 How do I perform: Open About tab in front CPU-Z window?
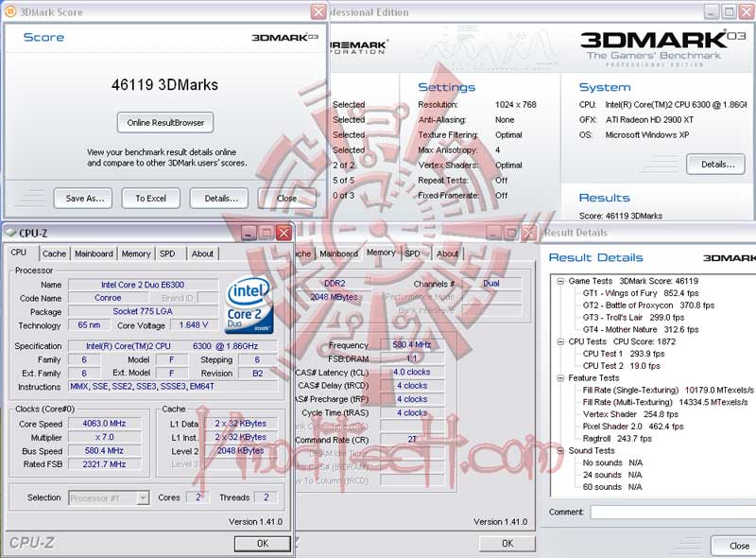pyautogui.click(x=202, y=253)
